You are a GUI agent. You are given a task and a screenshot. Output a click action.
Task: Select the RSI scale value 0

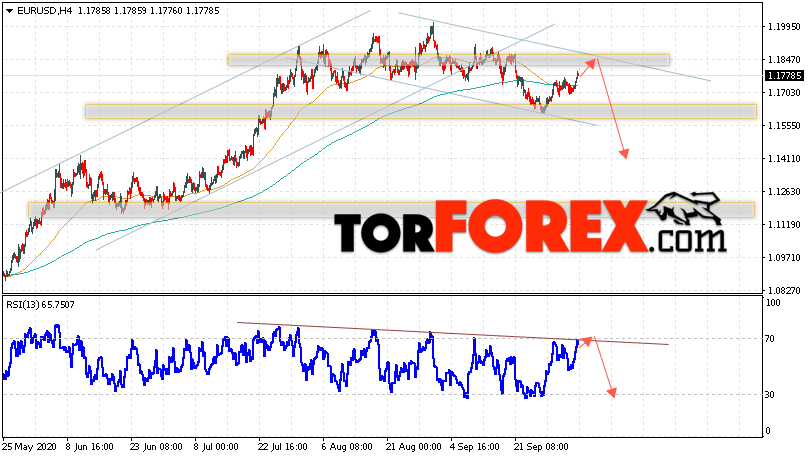point(768,431)
